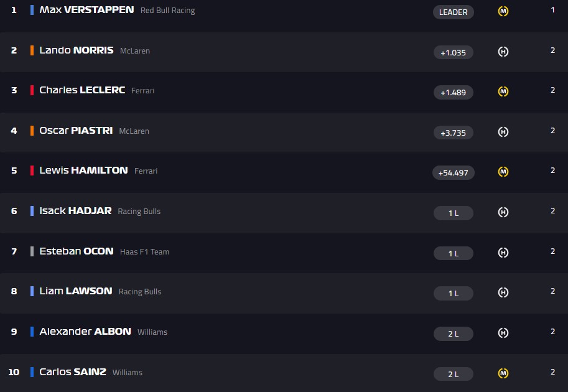Click Hamilton's medium tyre icon

click(x=503, y=172)
